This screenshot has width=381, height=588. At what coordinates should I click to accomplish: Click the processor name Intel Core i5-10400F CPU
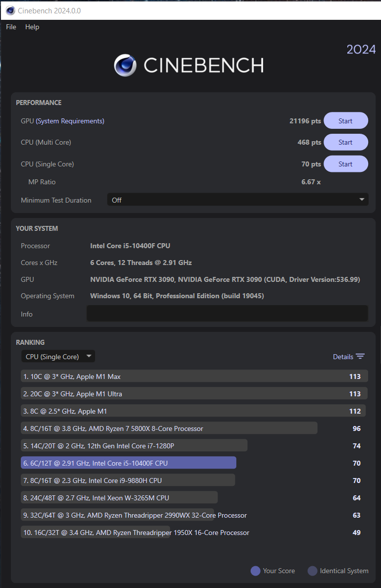pos(130,246)
